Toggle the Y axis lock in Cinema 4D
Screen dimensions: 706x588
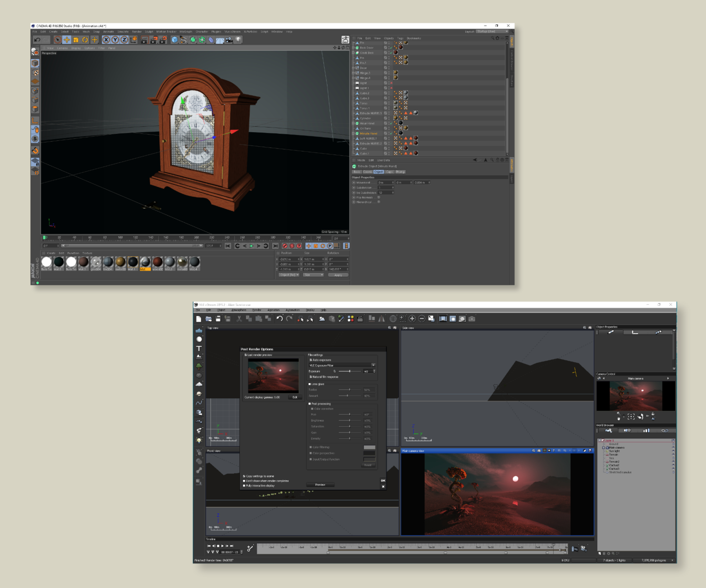click(115, 40)
